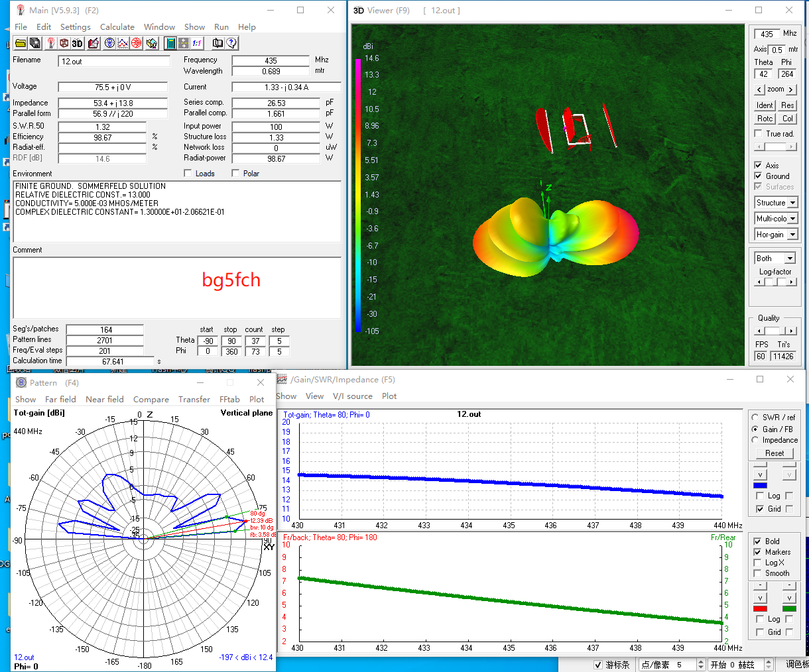
Task: Click the calculator icon in toolbar
Action: click(x=170, y=43)
